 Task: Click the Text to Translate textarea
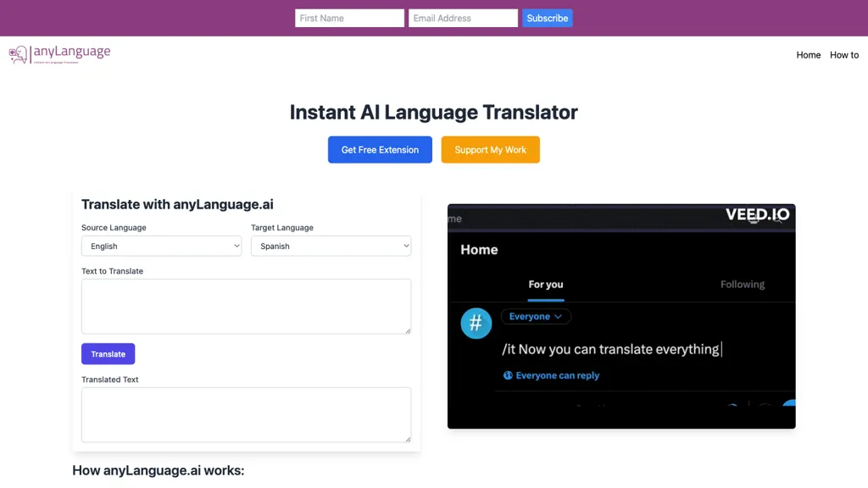pos(247,307)
